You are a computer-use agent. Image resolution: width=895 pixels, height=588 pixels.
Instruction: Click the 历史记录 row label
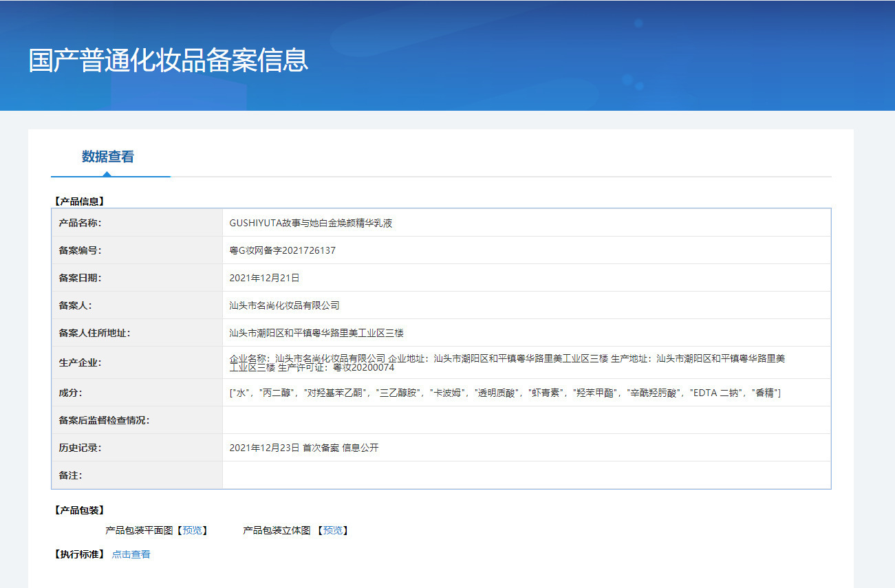tap(80, 448)
